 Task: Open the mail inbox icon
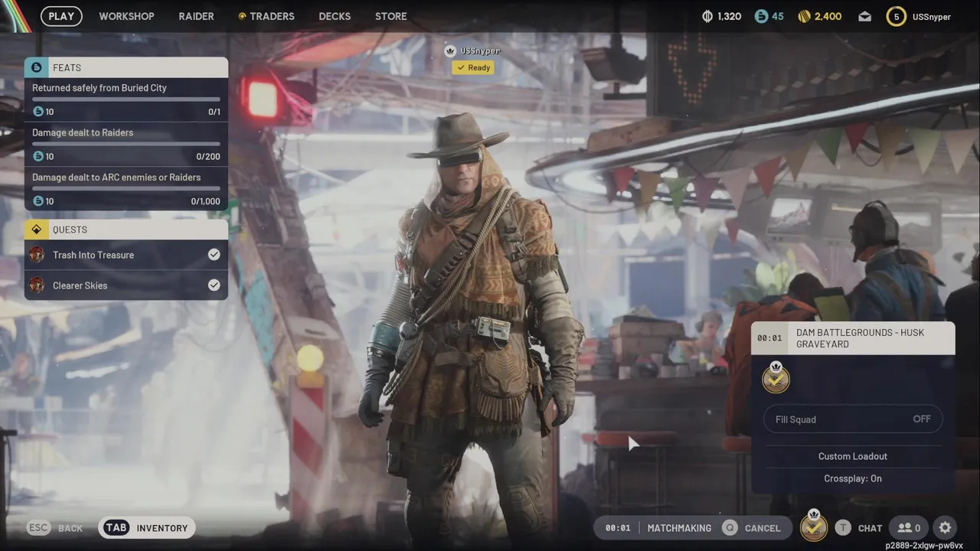tap(864, 16)
